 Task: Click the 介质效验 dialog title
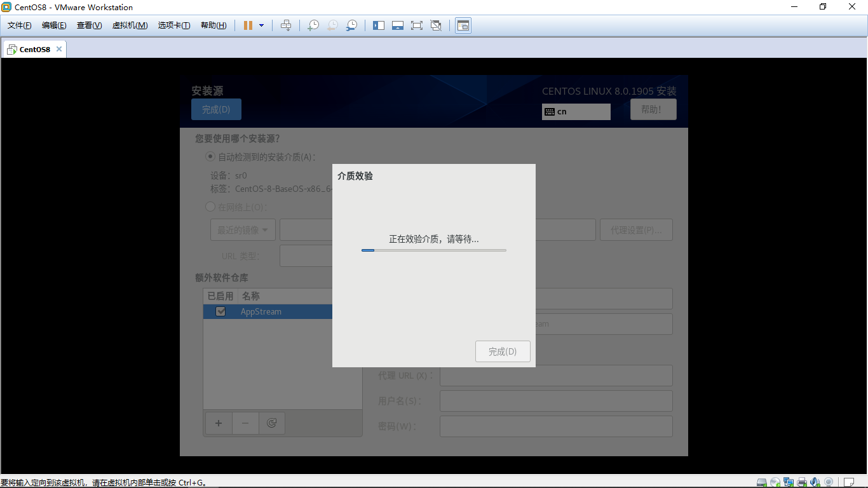coord(355,176)
